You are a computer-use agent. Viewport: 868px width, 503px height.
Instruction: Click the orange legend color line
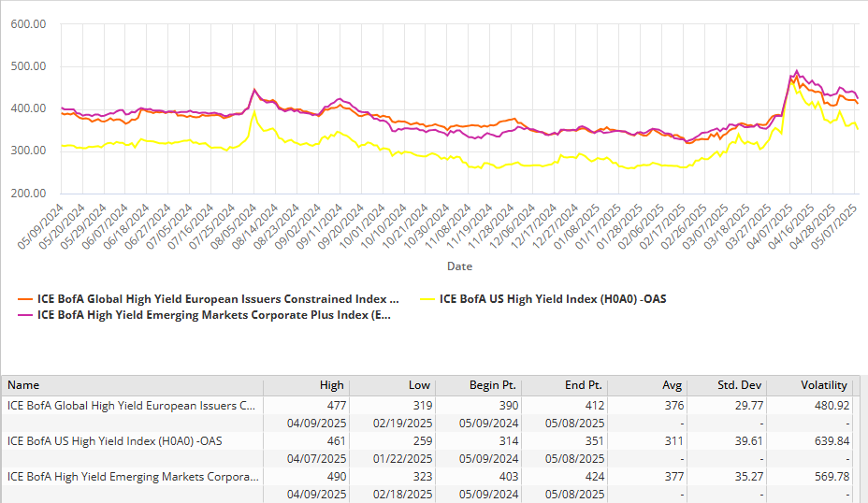[25, 299]
